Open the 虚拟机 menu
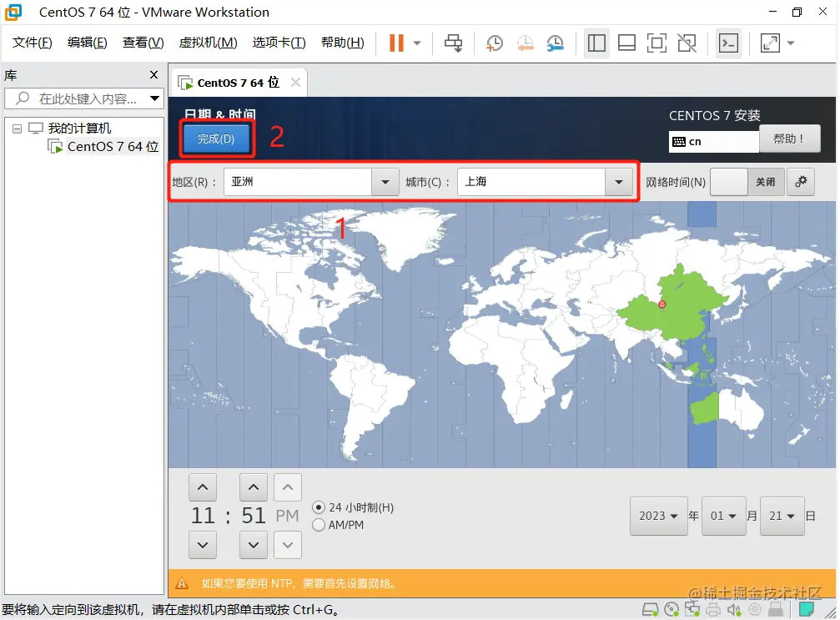This screenshot has width=840, height=620. pyautogui.click(x=207, y=43)
